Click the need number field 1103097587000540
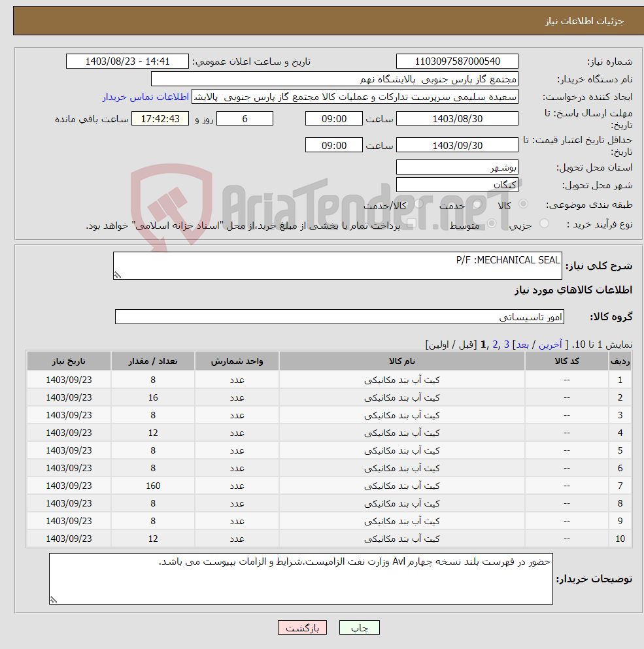644x649 pixels. (457, 61)
